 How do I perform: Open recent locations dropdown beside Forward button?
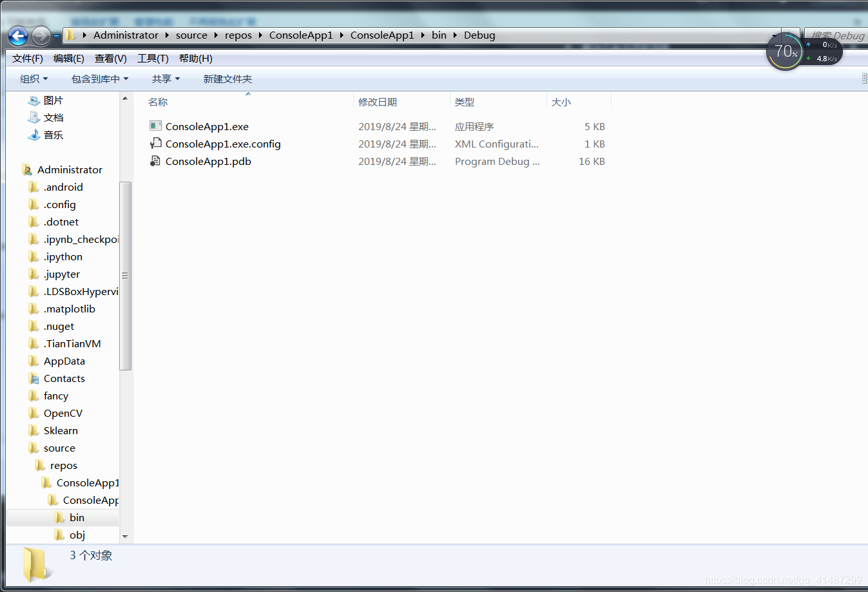[x=57, y=36]
